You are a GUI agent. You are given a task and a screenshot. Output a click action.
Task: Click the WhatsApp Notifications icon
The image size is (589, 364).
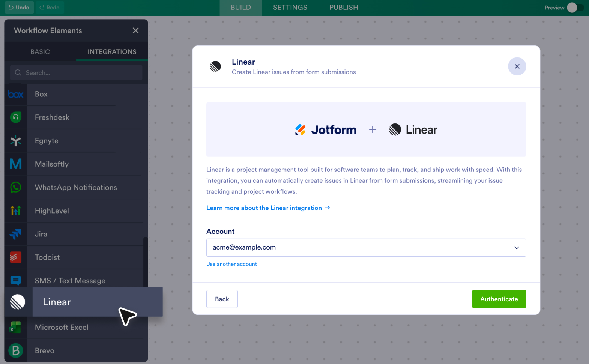click(16, 187)
